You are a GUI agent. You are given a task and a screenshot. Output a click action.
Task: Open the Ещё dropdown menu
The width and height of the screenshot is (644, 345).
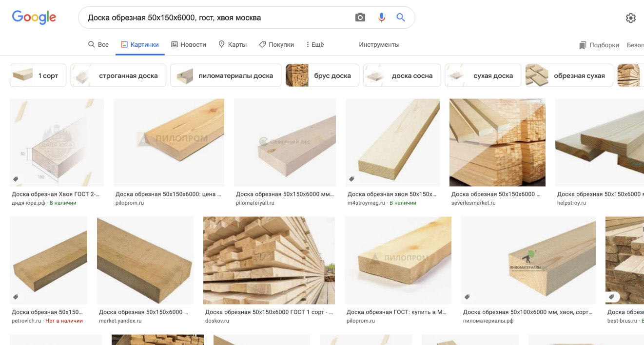click(x=315, y=44)
